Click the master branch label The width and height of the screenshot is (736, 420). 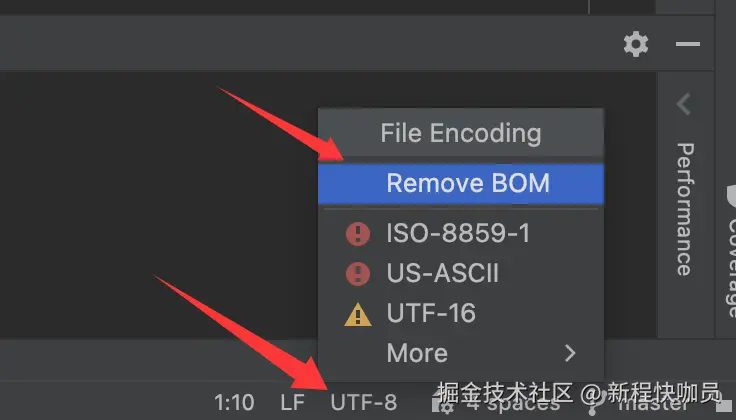tap(652, 405)
